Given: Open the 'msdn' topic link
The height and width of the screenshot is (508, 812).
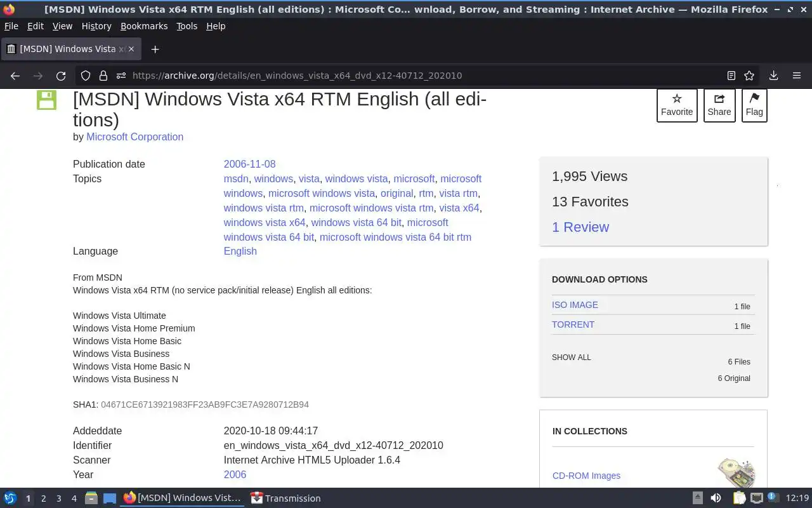Looking at the screenshot, I should coord(236,178).
